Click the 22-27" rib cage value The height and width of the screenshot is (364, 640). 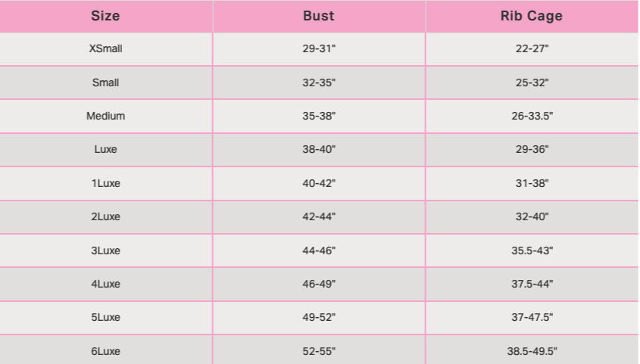click(532, 49)
